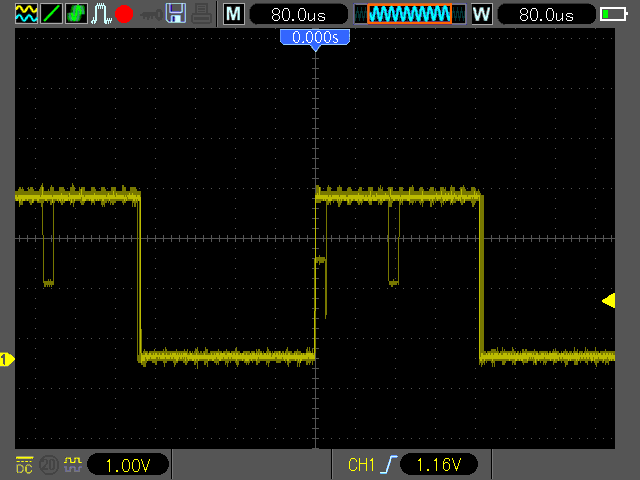Click the pulse waveform icon
The height and width of the screenshot is (480, 640).
[101, 14]
